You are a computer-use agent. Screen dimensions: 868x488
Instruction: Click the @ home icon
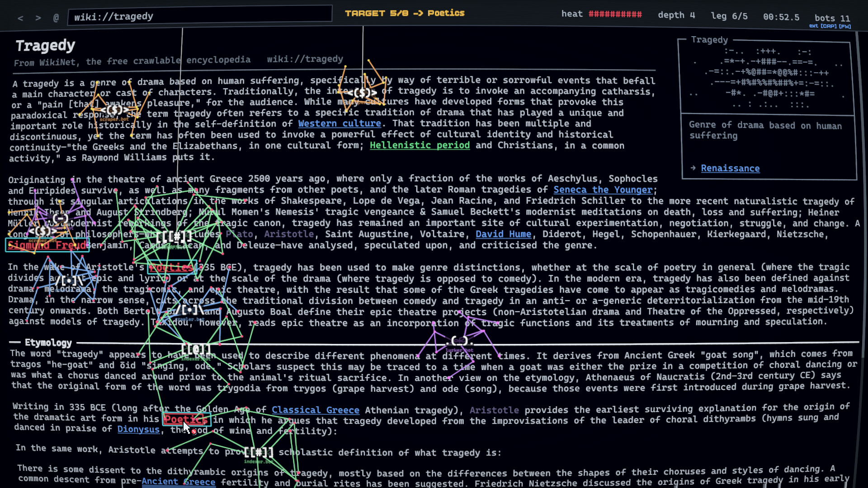pyautogui.click(x=56, y=18)
